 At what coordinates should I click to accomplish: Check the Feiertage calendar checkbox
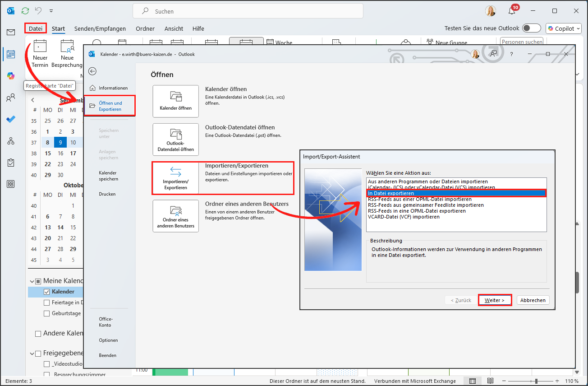pos(47,302)
